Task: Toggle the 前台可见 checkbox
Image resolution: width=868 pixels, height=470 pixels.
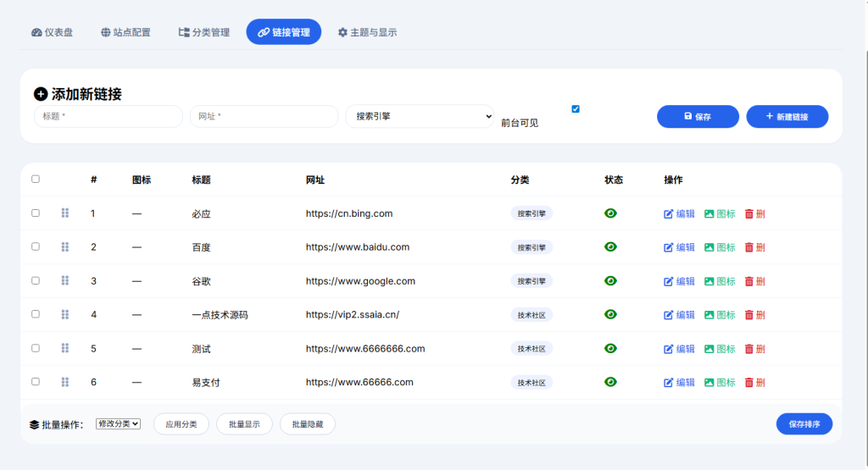Action: pos(576,109)
